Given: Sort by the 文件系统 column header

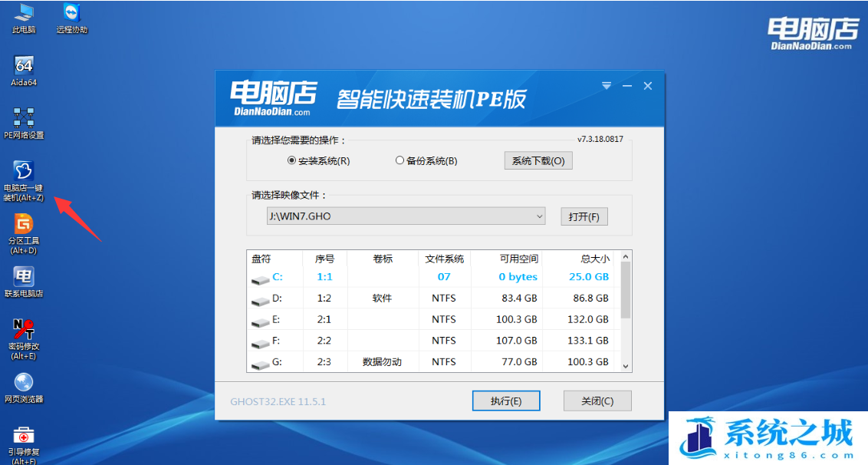Looking at the screenshot, I should 445,259.
